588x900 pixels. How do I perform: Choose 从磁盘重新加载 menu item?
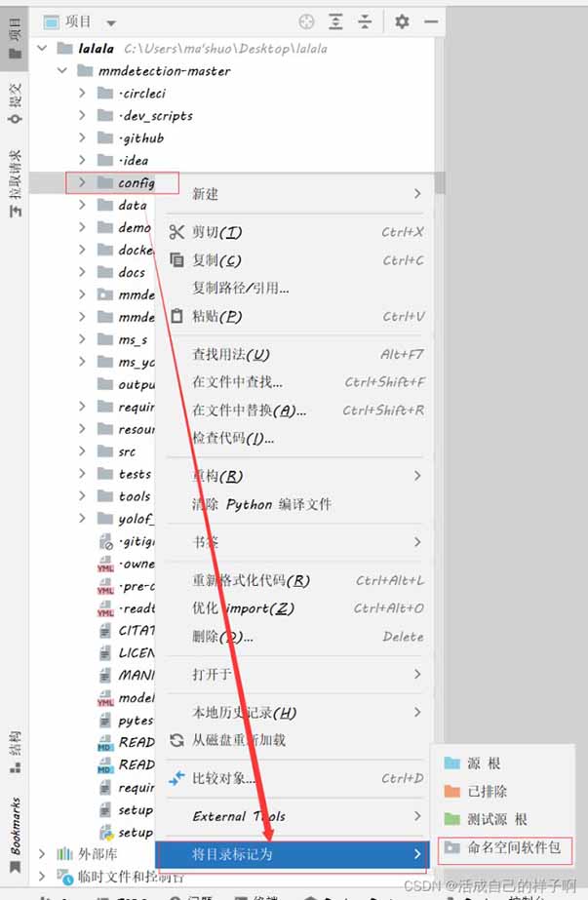pos(295,740)
